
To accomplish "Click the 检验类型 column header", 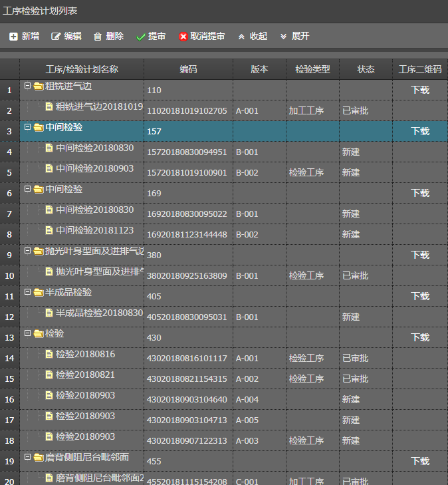I will pyautogui.click(x=312, y=69).
